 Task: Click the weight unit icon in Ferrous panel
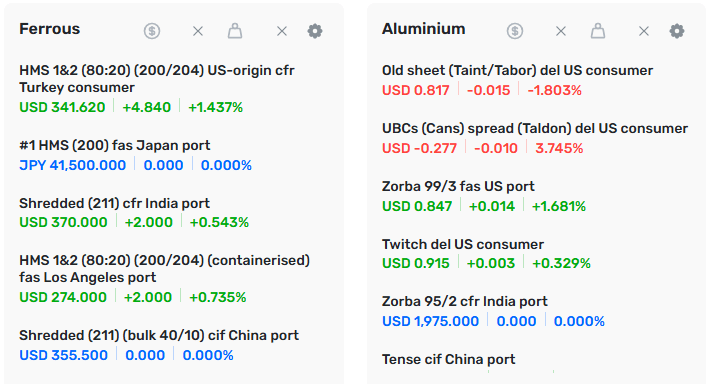pyautogui.click(x=234, y=31)
